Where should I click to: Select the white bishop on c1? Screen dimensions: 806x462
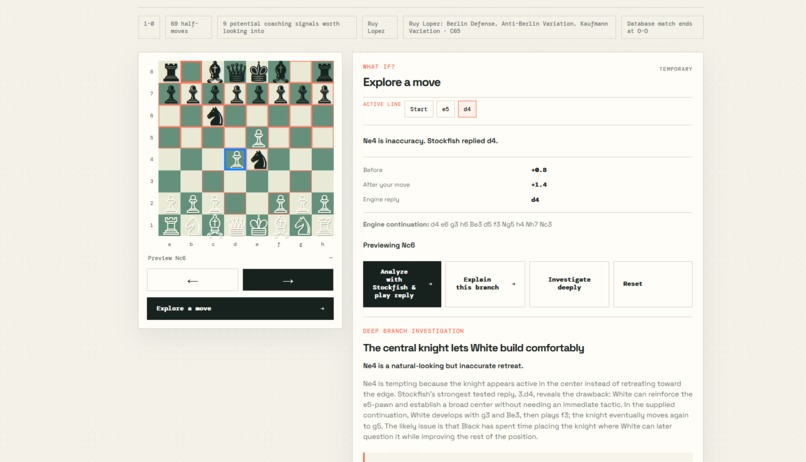[214, 225]
